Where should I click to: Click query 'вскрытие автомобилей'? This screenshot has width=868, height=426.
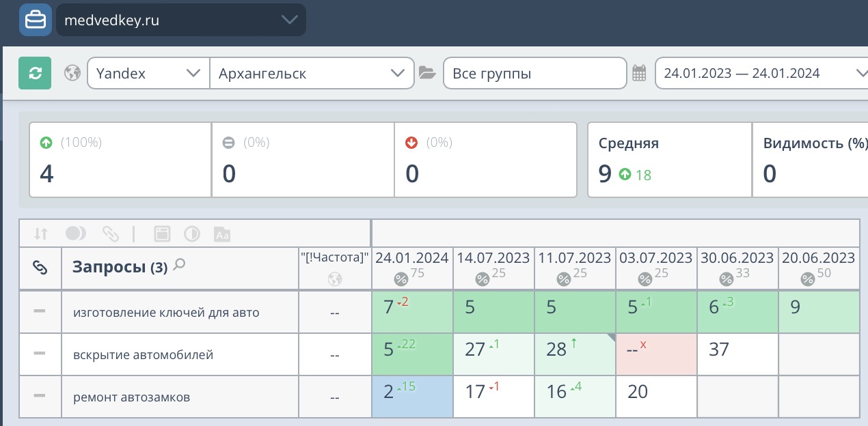pos(144,354)
